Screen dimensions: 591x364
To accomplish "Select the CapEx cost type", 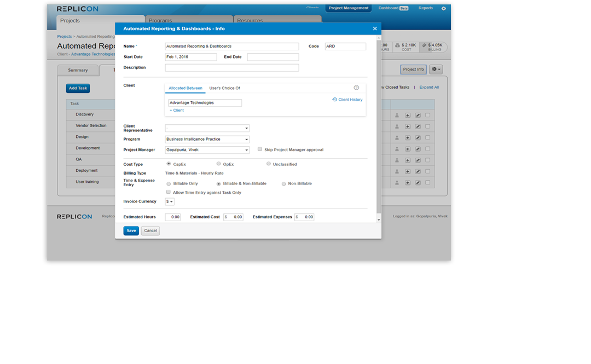I will coord(169,164).
